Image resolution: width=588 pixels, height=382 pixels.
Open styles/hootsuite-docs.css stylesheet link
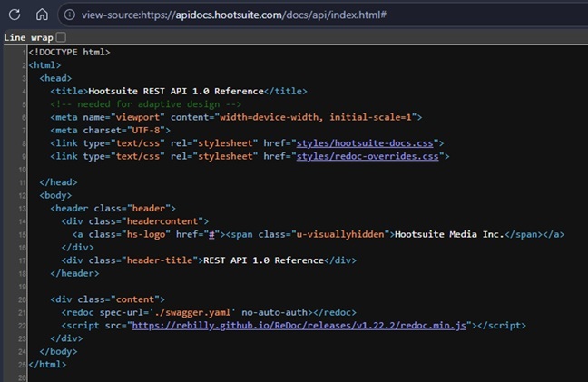pyautogui.click(x=365, y=143)
